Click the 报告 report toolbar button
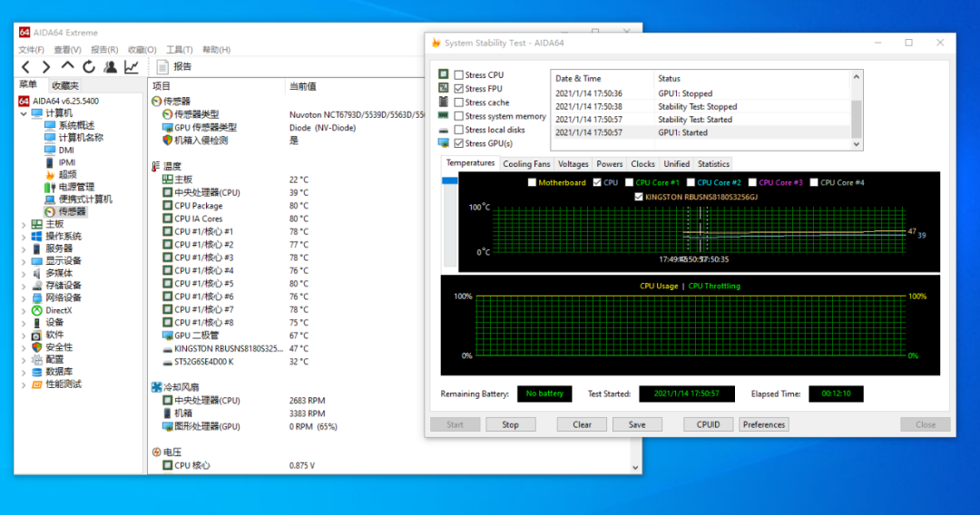 coord(173,67)
